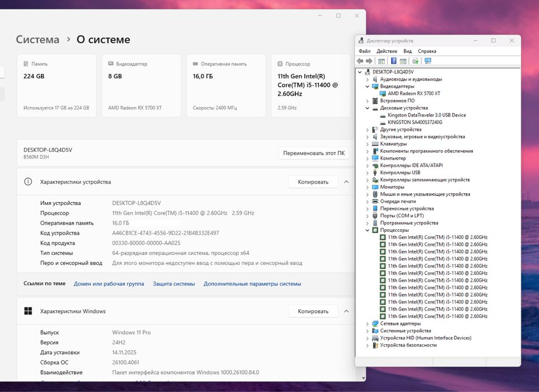Click the speaker icon beside Аудиовходы и аудиовыходы
Viewport: 539px width, 392px height.
click(375, 79)
